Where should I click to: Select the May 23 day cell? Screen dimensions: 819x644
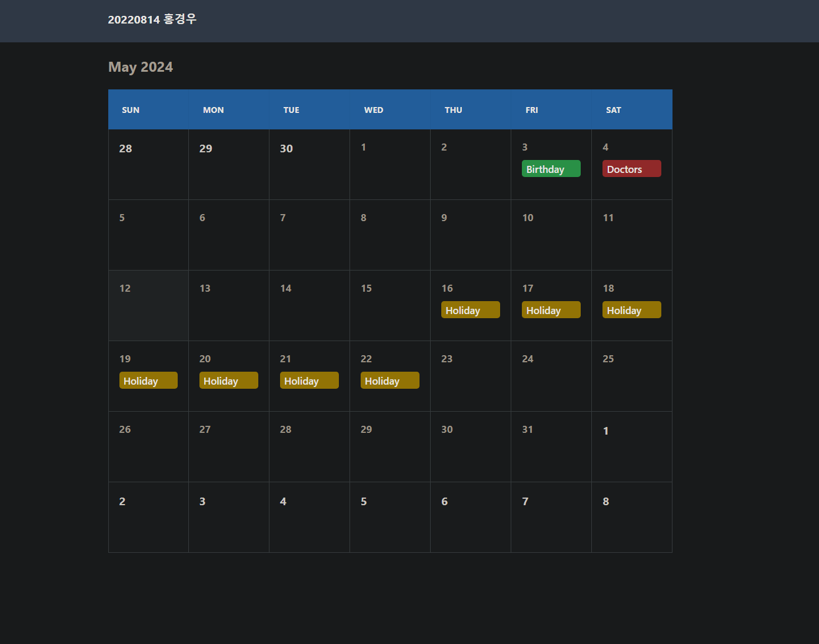point(471,376)
